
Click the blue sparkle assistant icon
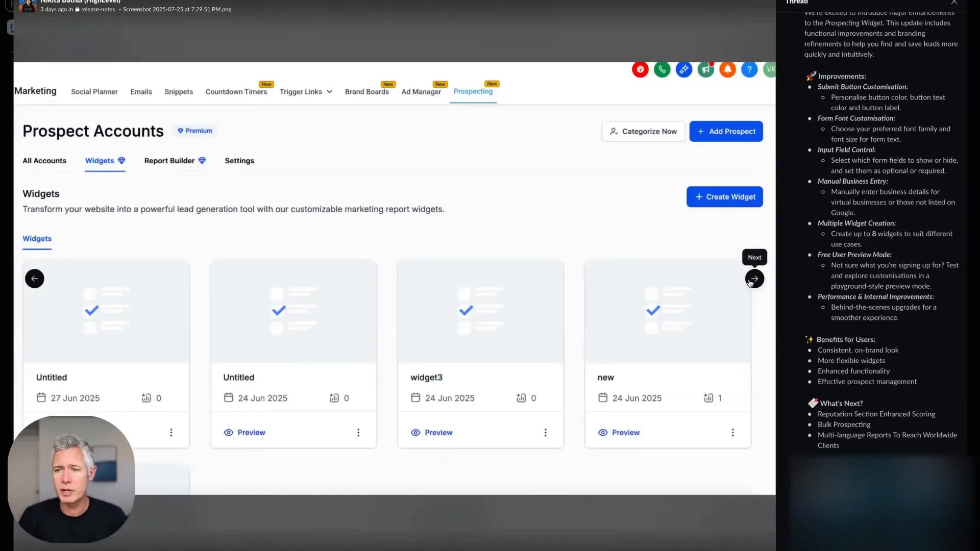point(684,69)
